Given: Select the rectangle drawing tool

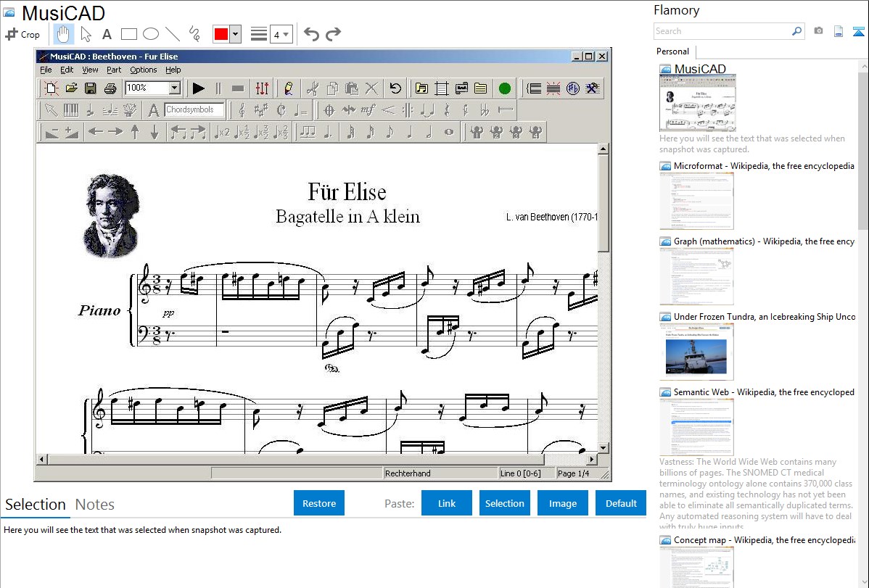Looking at the screenshot, I should (128, 34).
